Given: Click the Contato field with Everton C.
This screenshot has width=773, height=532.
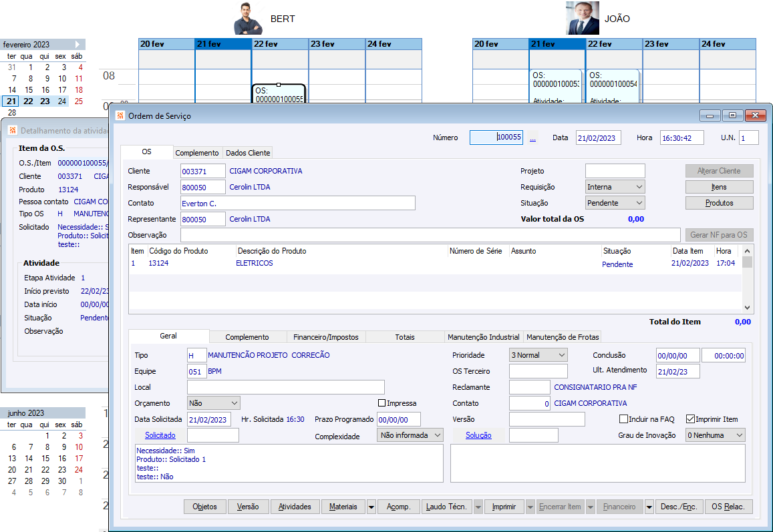Looking at the screenshot, I should tap(298, 203).
